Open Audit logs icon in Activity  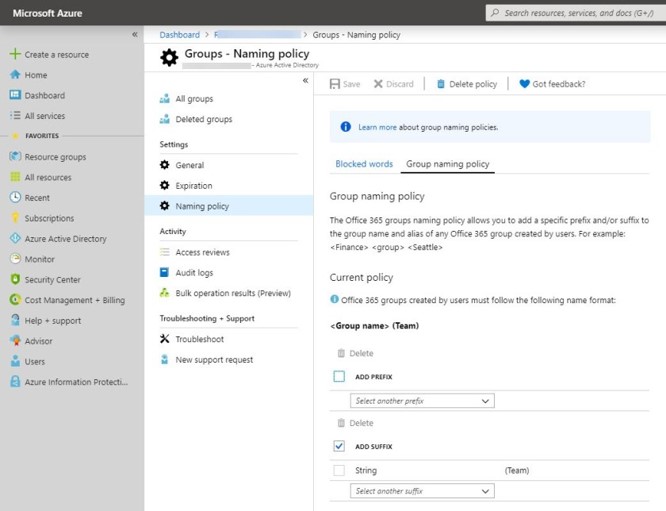pyautogui.click(x=165, y=273)
